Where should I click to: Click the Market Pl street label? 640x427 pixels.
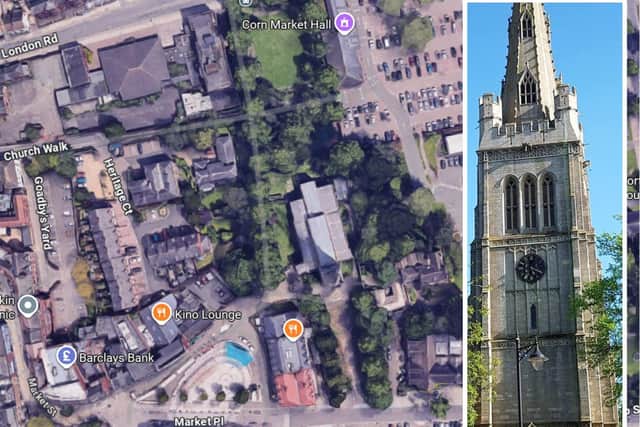[199, 421]
